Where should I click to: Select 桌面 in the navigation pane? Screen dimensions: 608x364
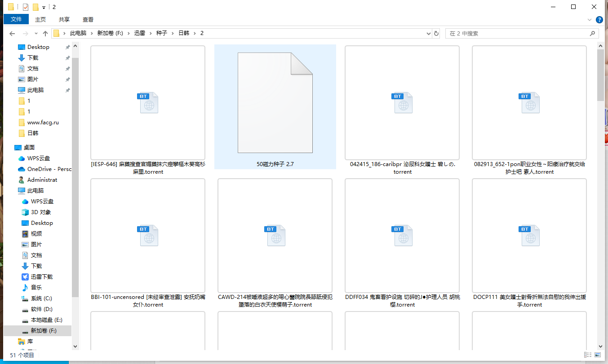(x=24, y=148)
